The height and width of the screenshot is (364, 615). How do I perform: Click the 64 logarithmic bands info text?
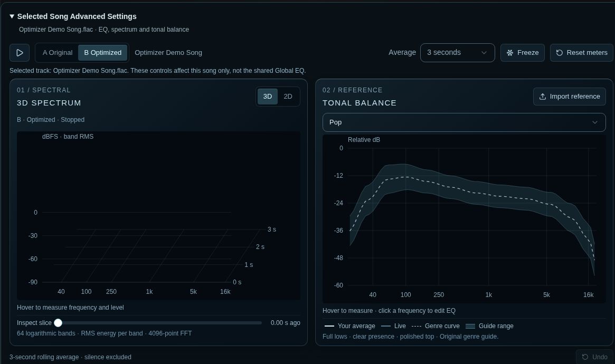tap(105, 333)
